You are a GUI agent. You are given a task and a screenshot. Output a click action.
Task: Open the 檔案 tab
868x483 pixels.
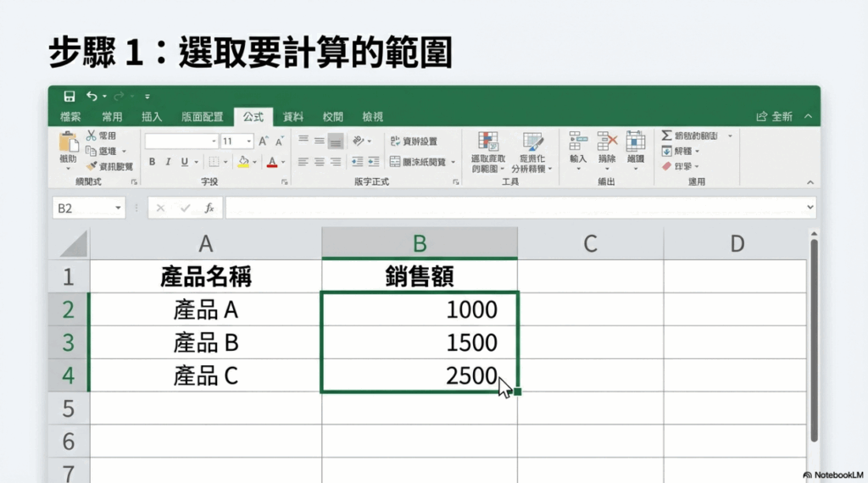tap(70, 117)
